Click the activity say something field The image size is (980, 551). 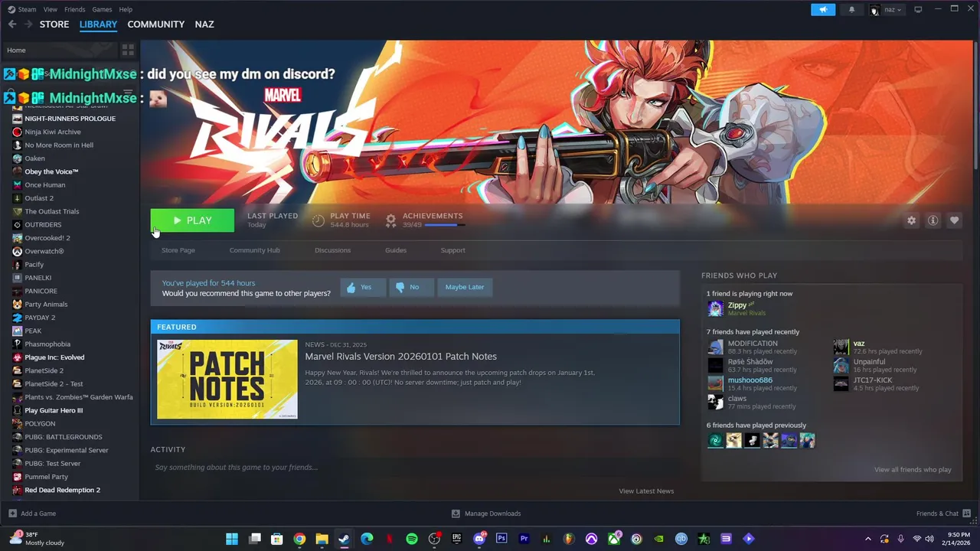pos(414,468)
